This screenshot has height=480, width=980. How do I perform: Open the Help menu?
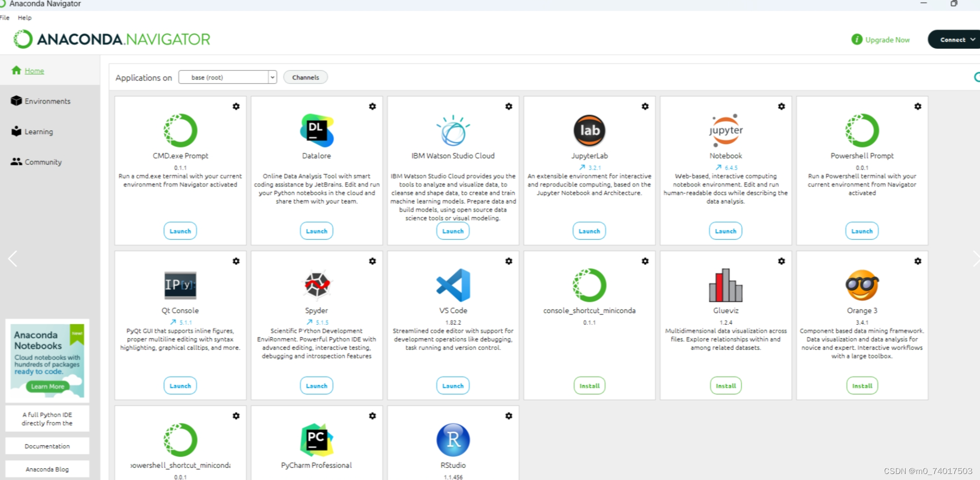click(24, 18)
